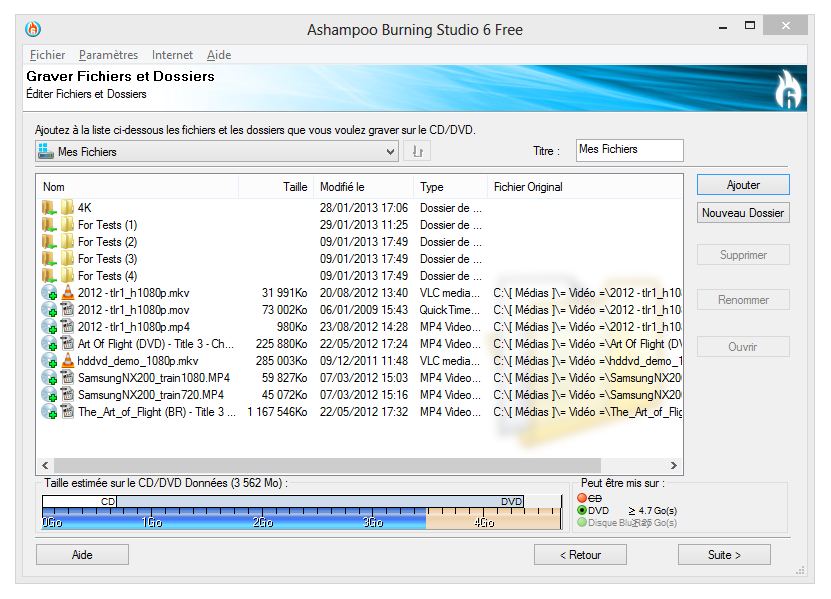Click the green DVD status indicator
831x599 pixels.
coord(582,510)
